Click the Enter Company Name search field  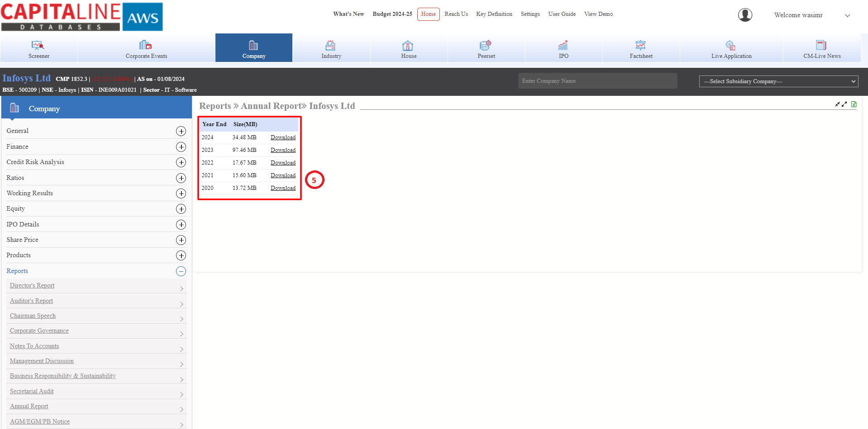click(x=597, y=81)
